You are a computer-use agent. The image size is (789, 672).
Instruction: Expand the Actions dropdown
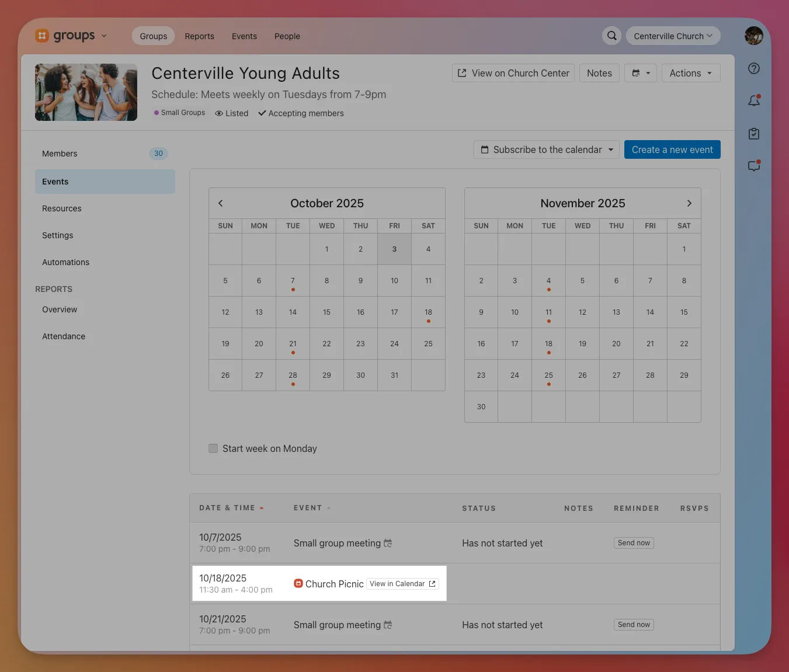[690, 73]
